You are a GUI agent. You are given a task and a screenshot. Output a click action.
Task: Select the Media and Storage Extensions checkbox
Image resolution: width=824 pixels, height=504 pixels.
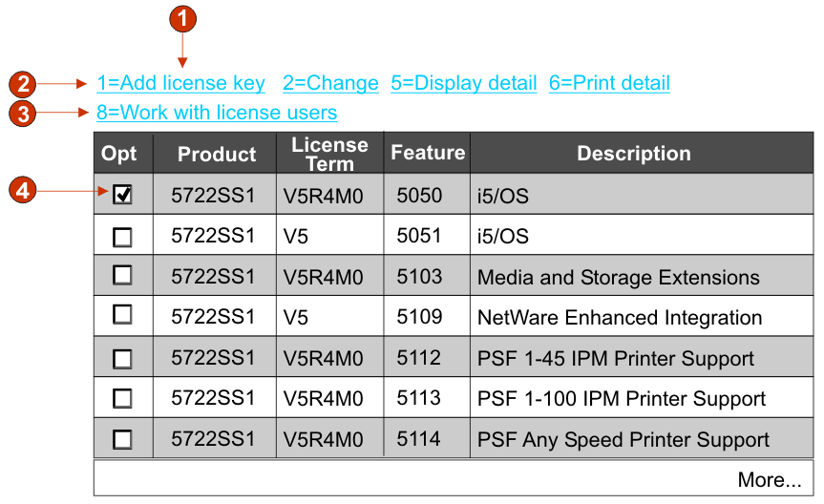122,276
